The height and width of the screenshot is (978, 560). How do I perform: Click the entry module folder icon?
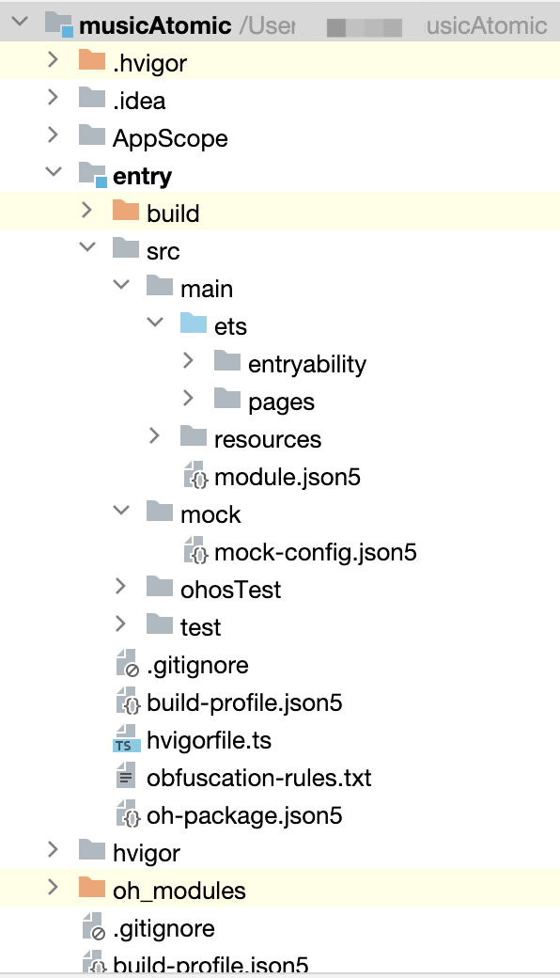tap(93, 175)
